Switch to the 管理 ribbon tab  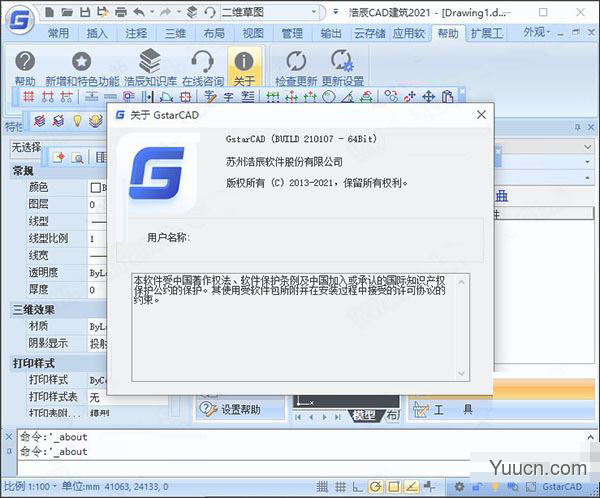click(292, 34)
